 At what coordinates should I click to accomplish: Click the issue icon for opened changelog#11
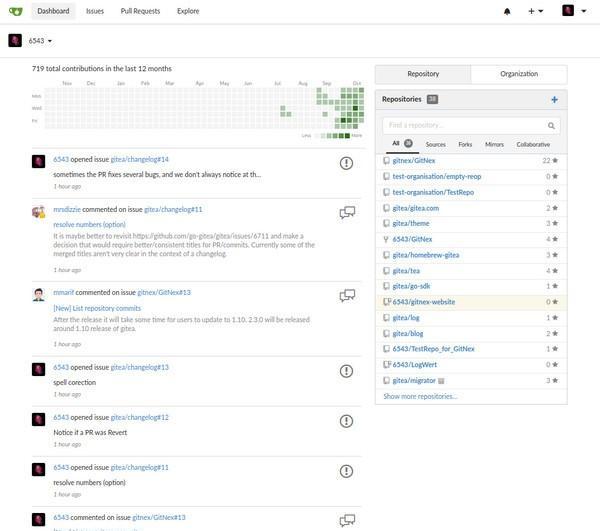346,471
